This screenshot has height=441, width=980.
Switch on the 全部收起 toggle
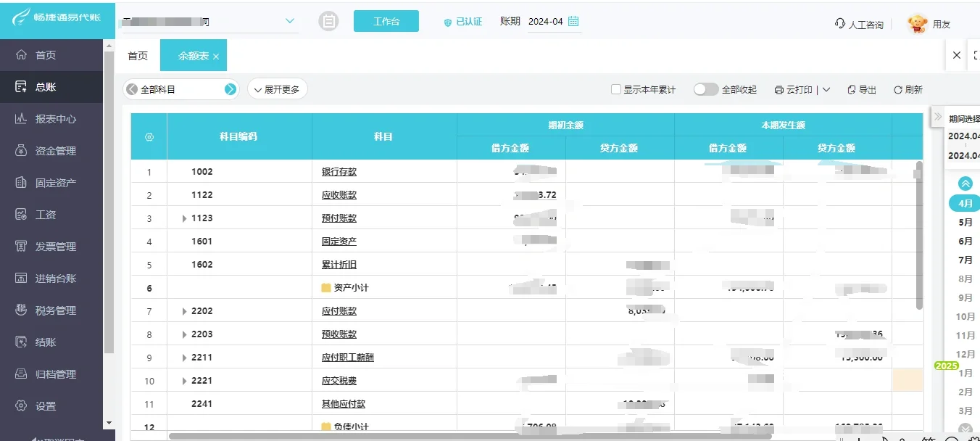[705, 88]
